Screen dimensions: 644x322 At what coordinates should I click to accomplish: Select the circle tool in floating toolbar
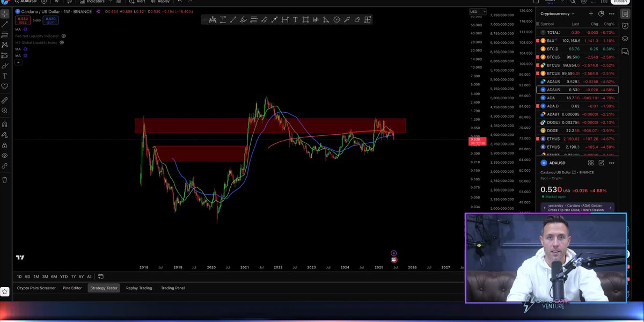click(336, 20)
